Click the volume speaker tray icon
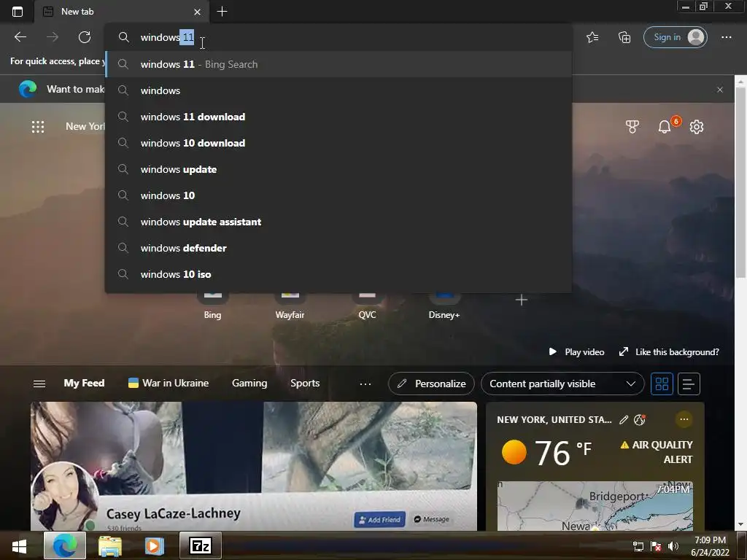Viewport: 747px width, 560px height. (673, 546)
